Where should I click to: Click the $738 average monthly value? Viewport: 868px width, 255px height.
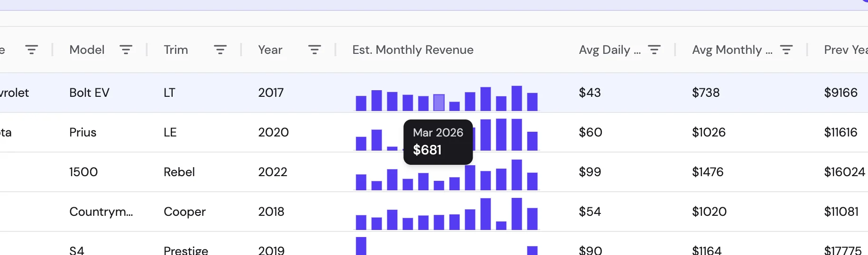(706, 93)
